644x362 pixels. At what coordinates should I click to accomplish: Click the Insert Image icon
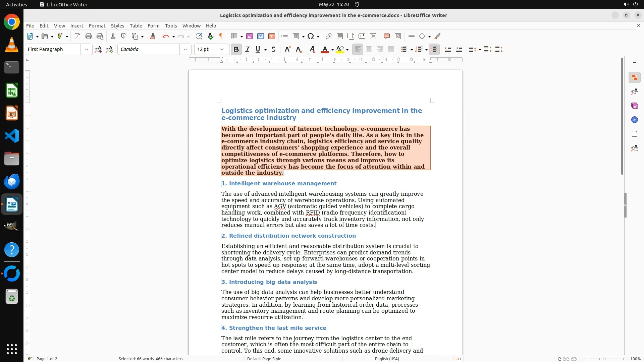250,36
